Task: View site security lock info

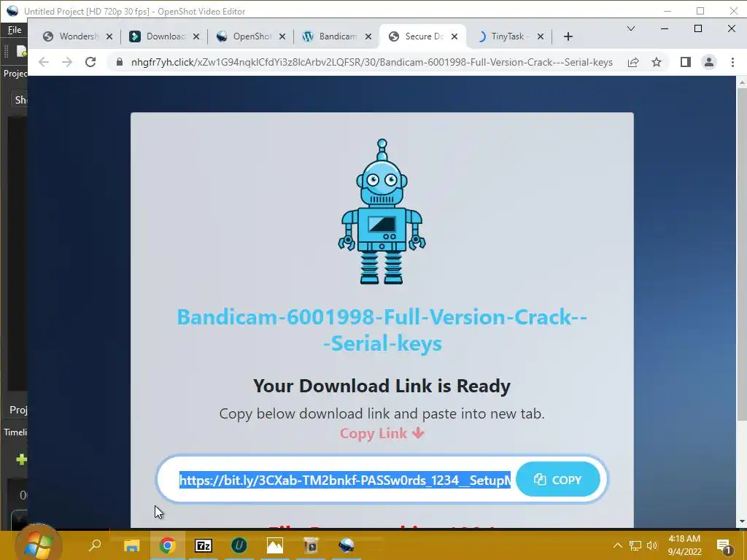Action: coord(120,63)
